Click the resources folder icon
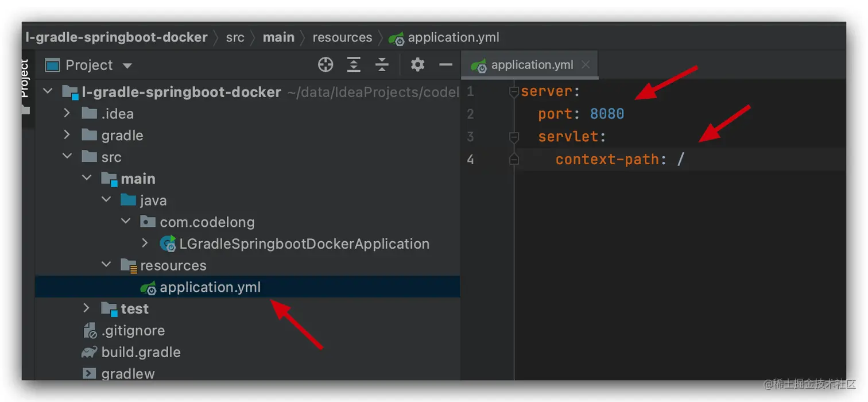The image size is (868, 402). (129, 265)
